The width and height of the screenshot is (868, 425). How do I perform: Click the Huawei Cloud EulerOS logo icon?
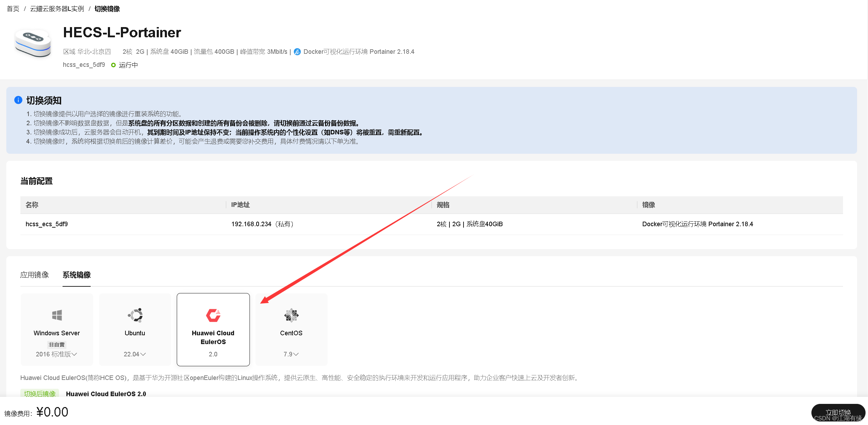point(213,315)
